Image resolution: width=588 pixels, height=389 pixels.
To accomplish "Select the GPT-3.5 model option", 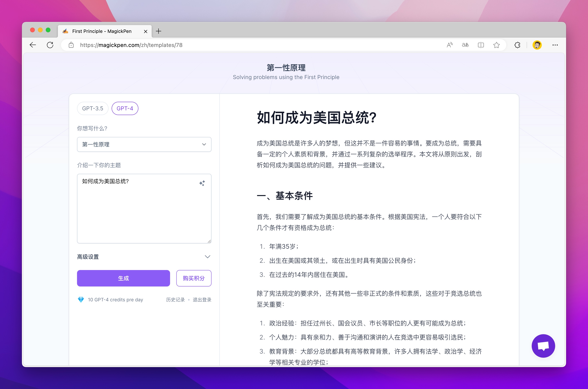I will pos(93,108).
